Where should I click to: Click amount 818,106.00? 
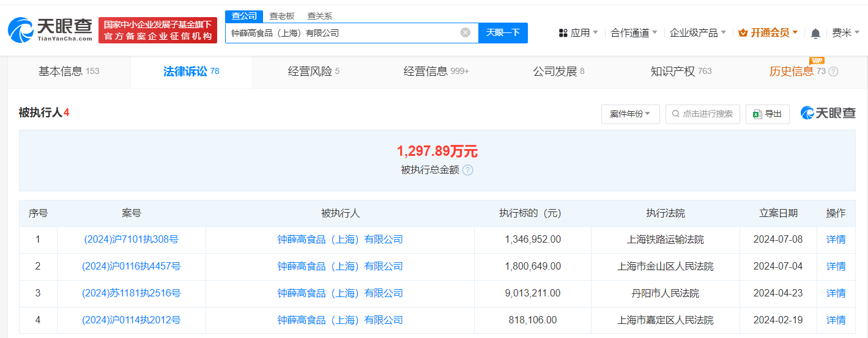(x=533, y=320)
